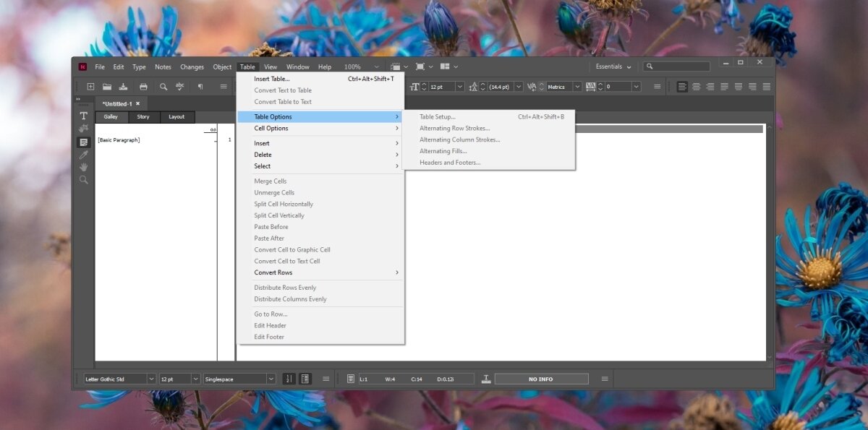Image resolution: width=868 pixels, height=430 pixels.
Task: Click the Find magnifier icon in toolbar
Action: coord(163,87)
